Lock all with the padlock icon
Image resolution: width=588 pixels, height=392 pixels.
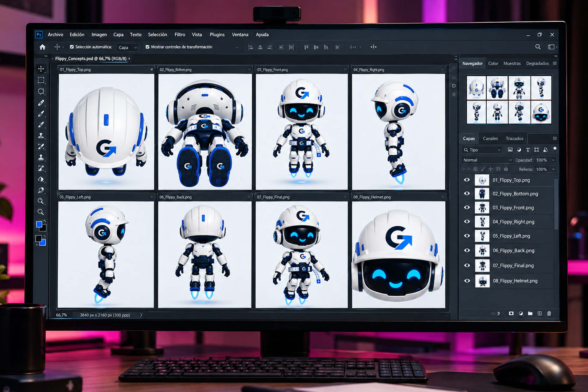pyautogui.click(x=506, y=169)
